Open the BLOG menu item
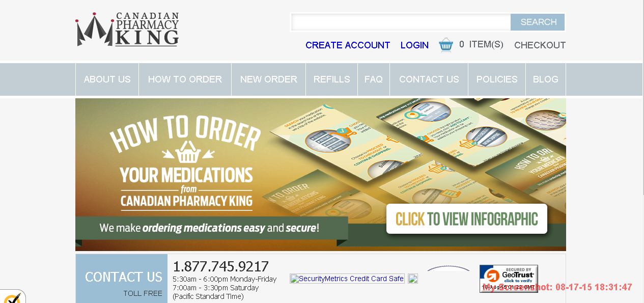 coord(545,79)
